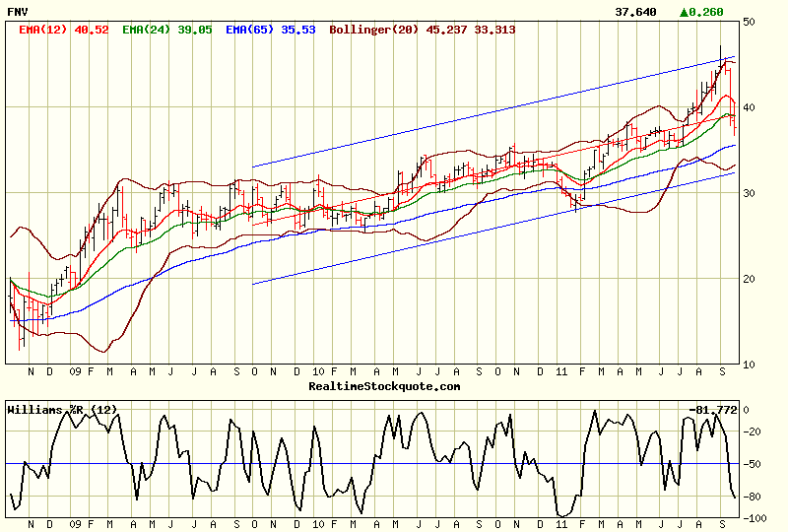This screenshot has height=532, width=788.
Task: Click the 40 price axis label
Action: [749, 107]
